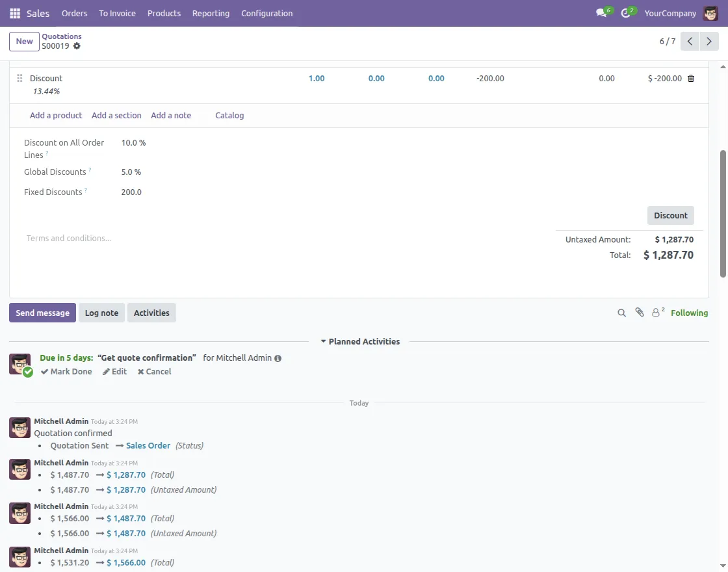Open the followers list icon
This screenshot has height=572, width=728.
(658, 313)
